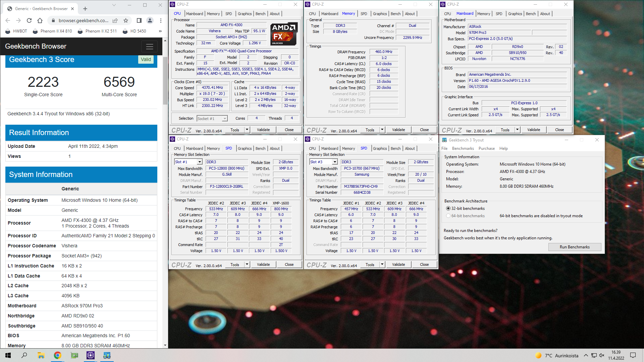Open Bench tab in top-left CPU-Z window
This screenshot has width=644, height=362.
pyautogui.click(x=261, y=14)
